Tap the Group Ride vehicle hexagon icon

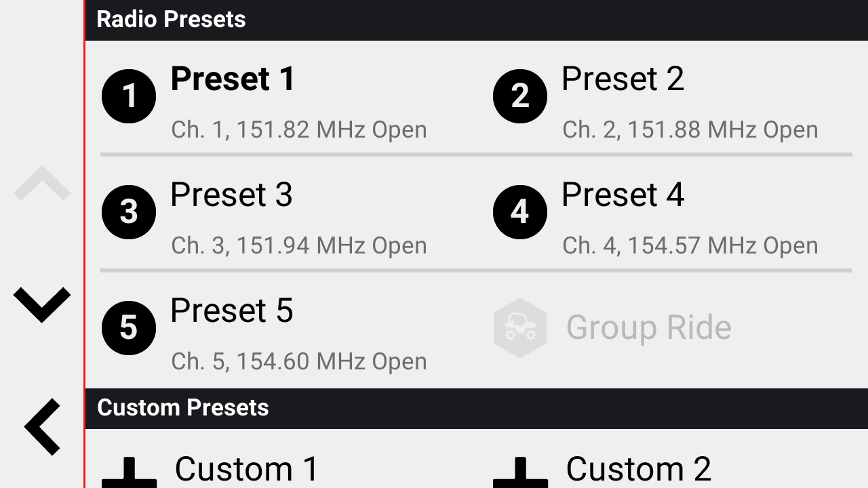(x=520, y=328)
